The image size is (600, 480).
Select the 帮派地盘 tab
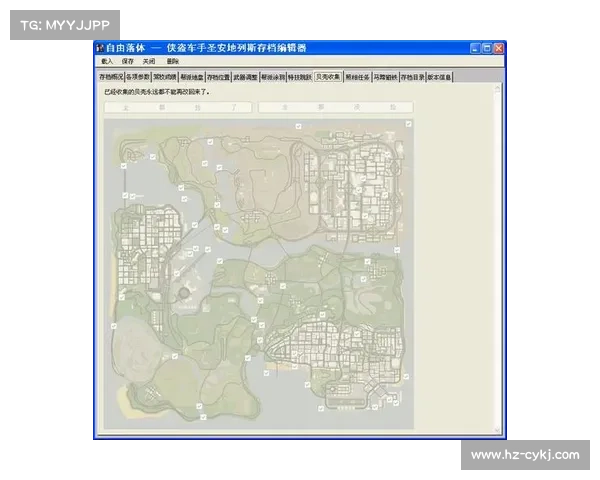[x=192, y=76]
